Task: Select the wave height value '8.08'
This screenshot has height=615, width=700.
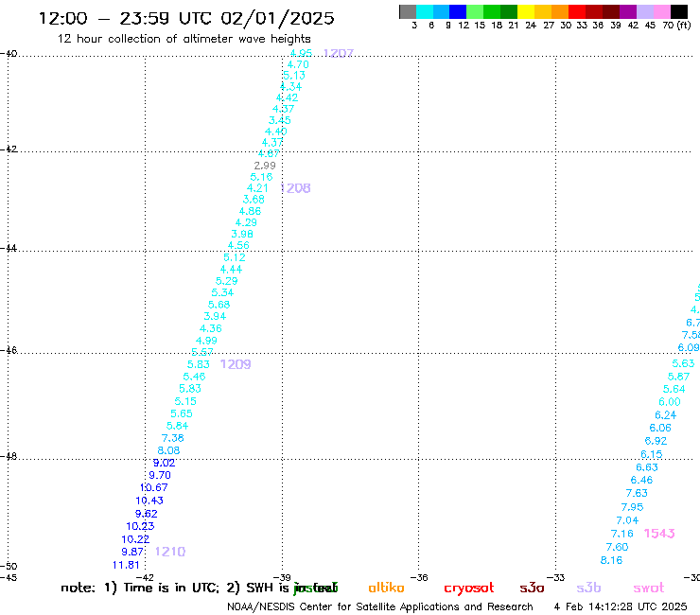Action: tap(168, 450)
